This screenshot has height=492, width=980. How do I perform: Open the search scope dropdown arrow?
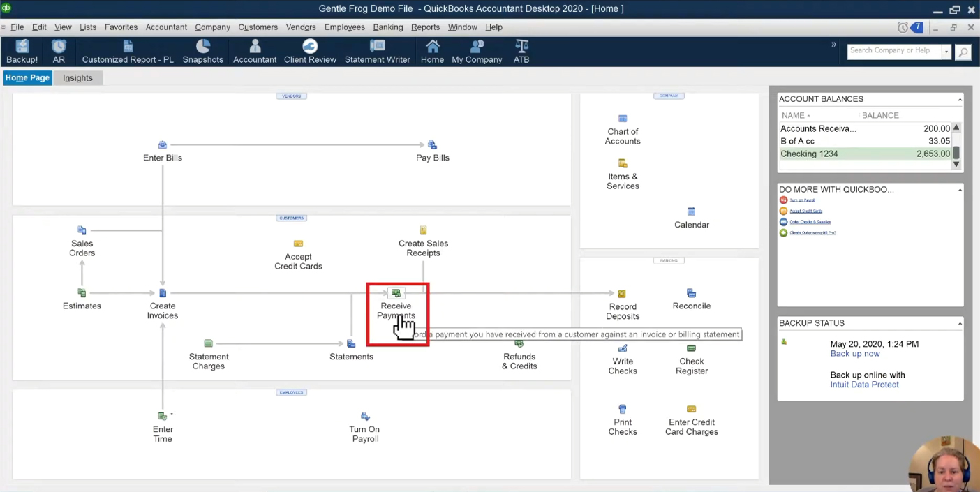[946, 52]
